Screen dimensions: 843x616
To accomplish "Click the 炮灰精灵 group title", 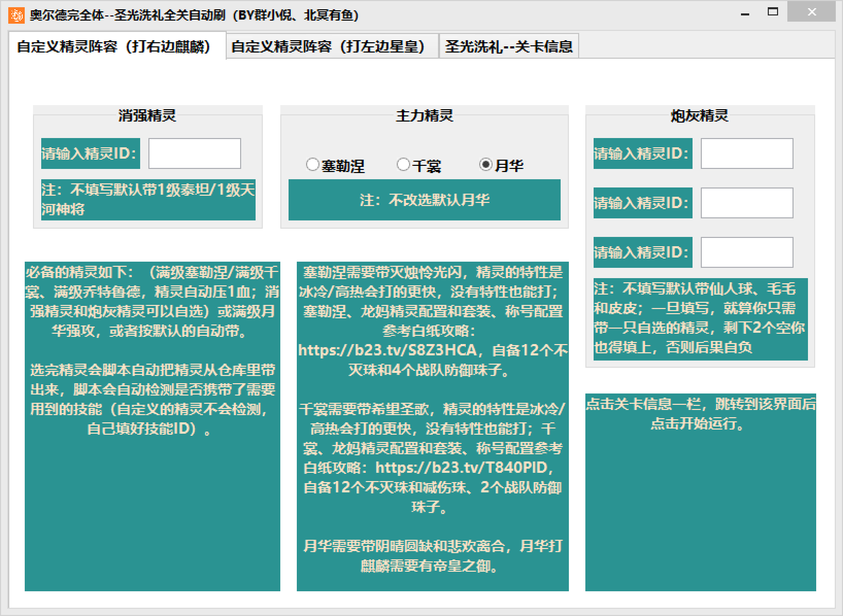I will pos(700,115).
